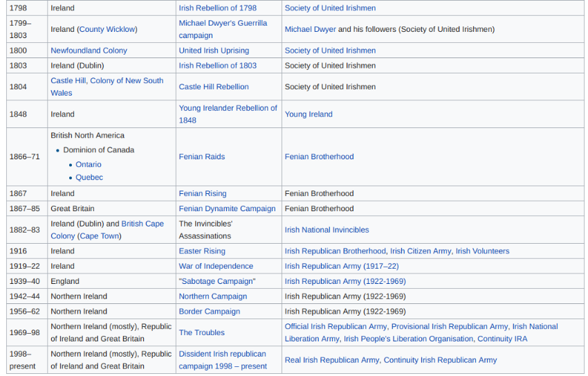Open the Castle Hill Rebellion link

[x=214, y=87]
